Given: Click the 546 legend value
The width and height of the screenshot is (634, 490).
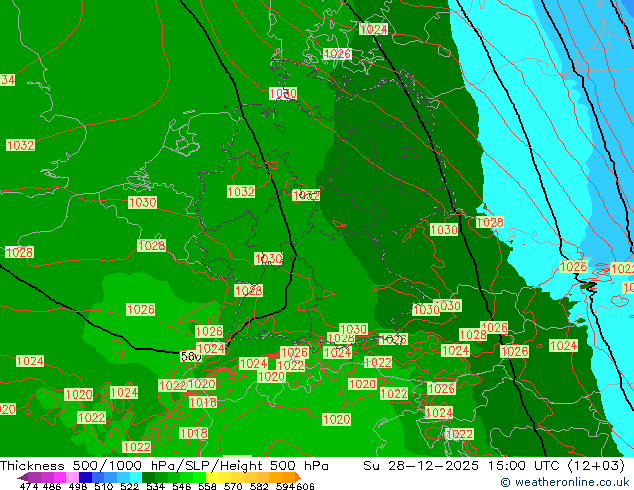Looking at the screenshot, I should (182, 486).
